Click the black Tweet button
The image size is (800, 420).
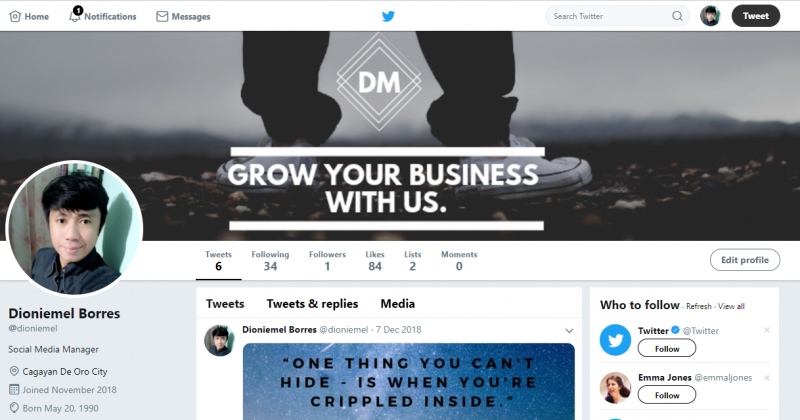pyautogui.click(x=756, y=16)
